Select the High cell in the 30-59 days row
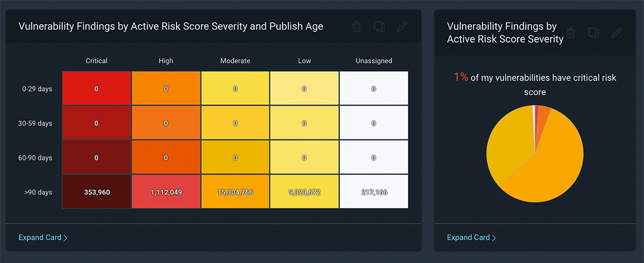This screenshot has height=263, width=644. pyautogui.click(x=166, y=123)
